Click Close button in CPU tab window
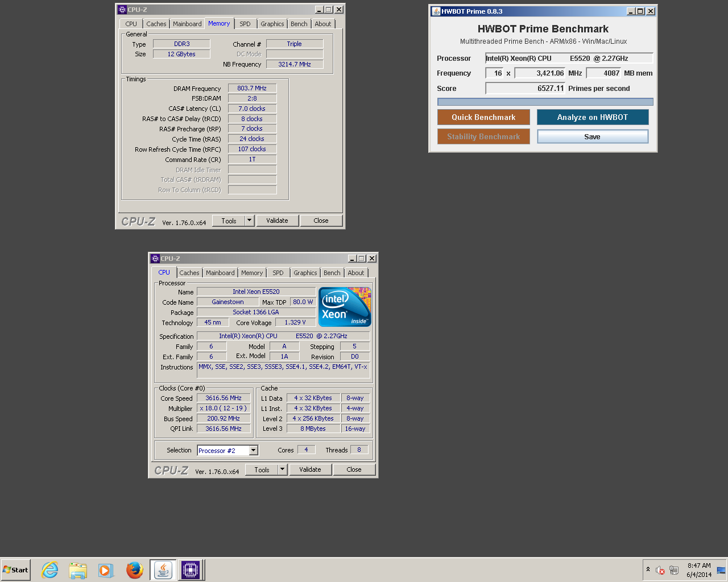The image size is (728, 582). [x=354, y=469]
